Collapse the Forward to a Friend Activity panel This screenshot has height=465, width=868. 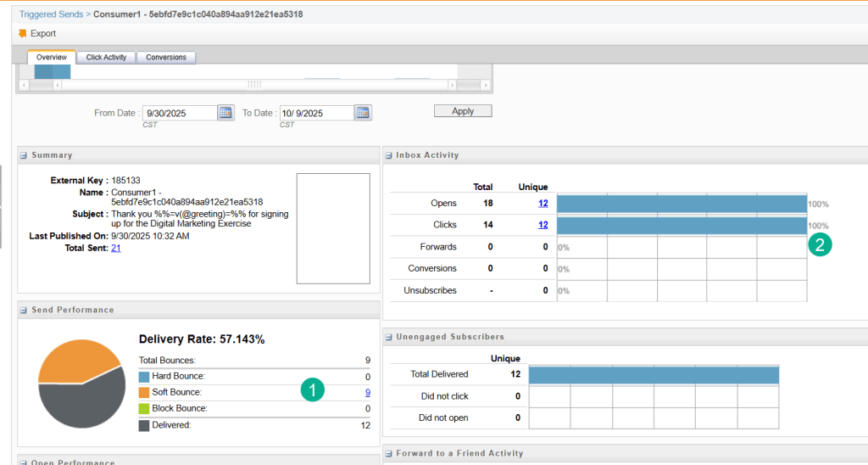tap(389, 453)
